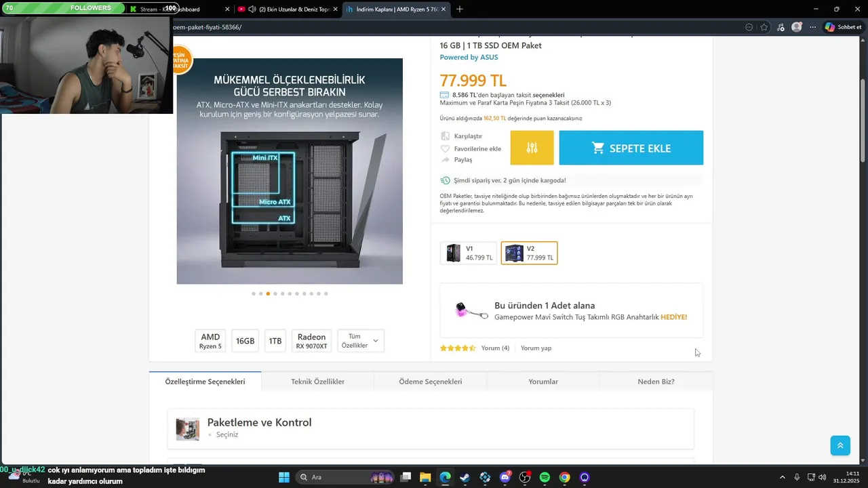Viewport: 868px width, 488px height.
Task: Open the volume speaker tray icon
Action: [823, 477]
